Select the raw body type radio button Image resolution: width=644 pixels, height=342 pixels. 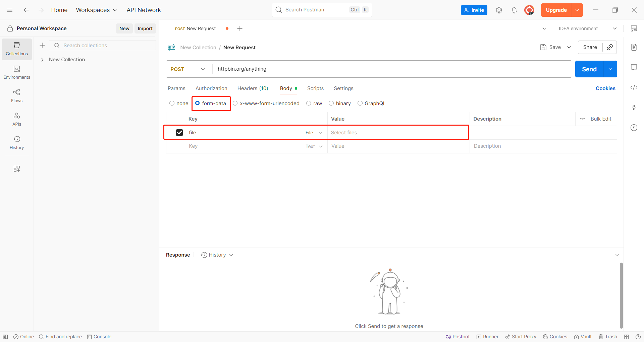(x=309, y=103)
